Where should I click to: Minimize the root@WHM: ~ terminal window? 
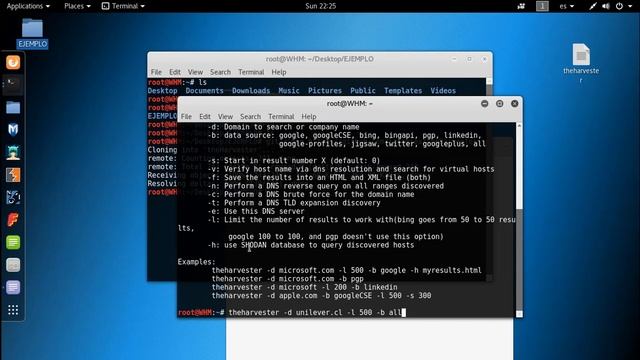484,104
